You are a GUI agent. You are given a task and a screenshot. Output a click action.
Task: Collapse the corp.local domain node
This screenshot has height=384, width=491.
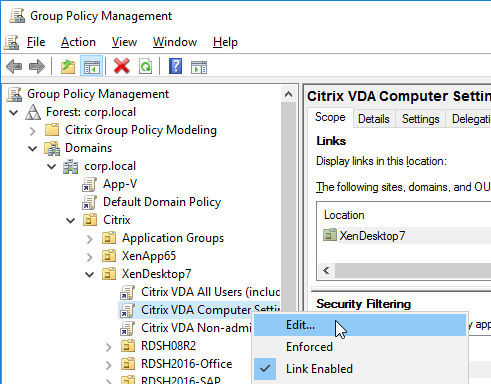pyautogui.click(x=51, y=166)
